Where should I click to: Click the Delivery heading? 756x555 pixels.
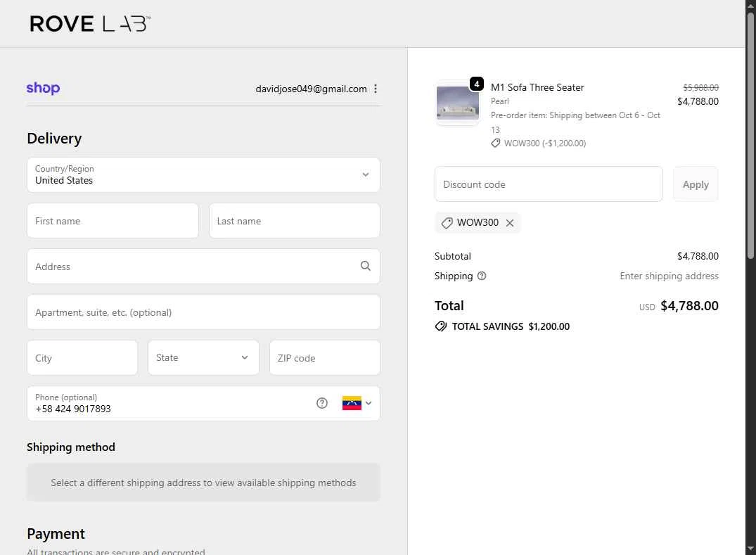coord(54,139)
